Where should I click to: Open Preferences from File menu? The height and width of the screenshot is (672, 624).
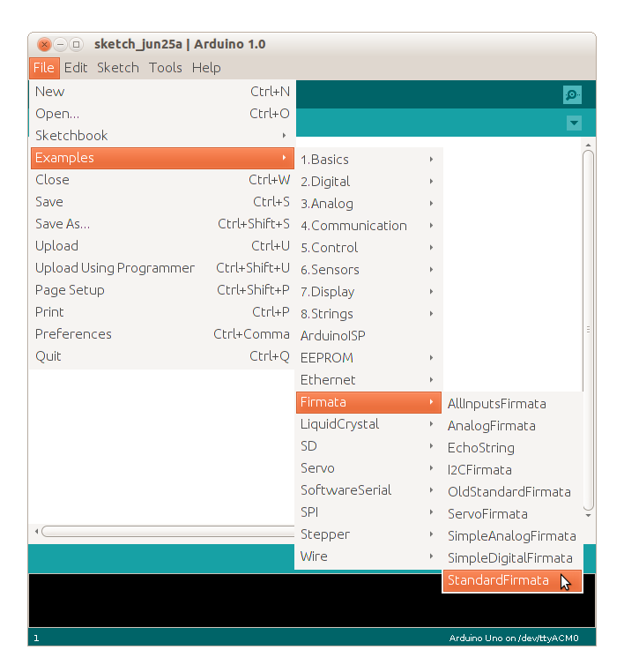click(x=163, y=334)
